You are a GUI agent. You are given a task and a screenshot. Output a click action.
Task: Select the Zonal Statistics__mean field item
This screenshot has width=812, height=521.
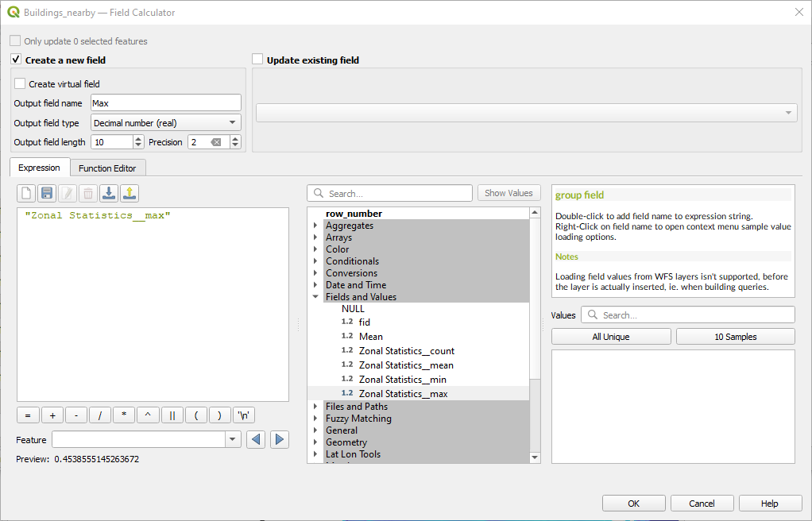click(406, 365)
